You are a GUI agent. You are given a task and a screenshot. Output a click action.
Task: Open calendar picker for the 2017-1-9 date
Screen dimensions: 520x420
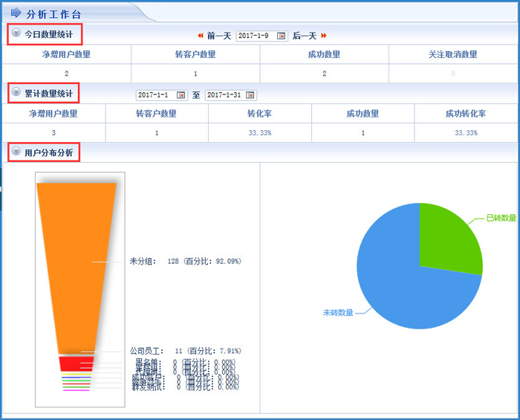point(282,36)
